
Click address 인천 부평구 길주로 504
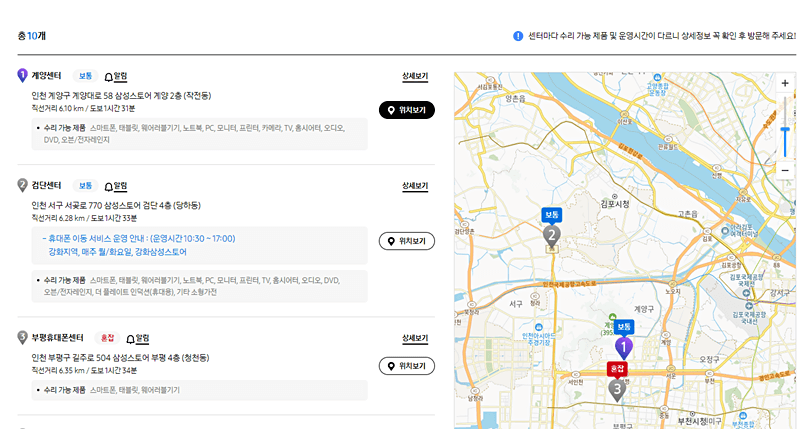click(x=120, y=358)
